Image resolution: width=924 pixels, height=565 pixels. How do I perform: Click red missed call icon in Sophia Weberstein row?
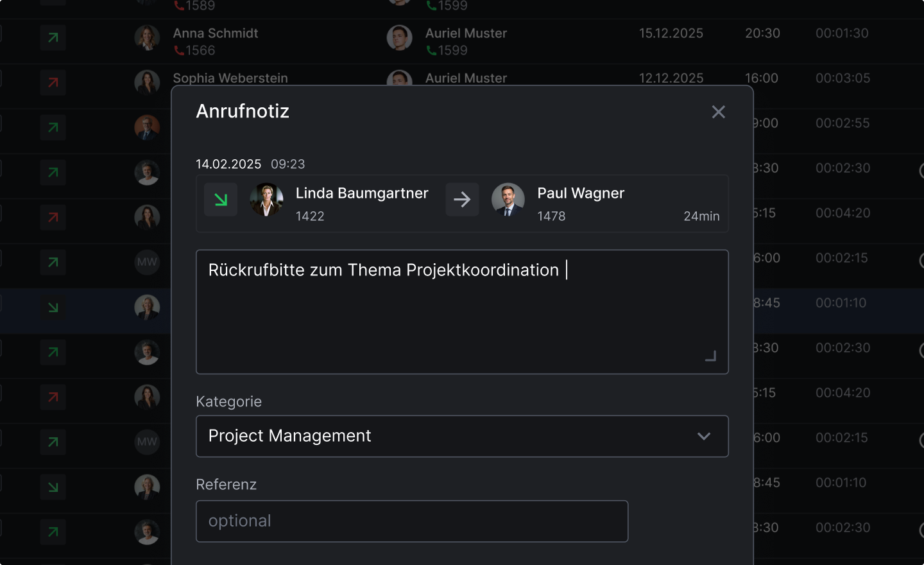pos(53,83)
